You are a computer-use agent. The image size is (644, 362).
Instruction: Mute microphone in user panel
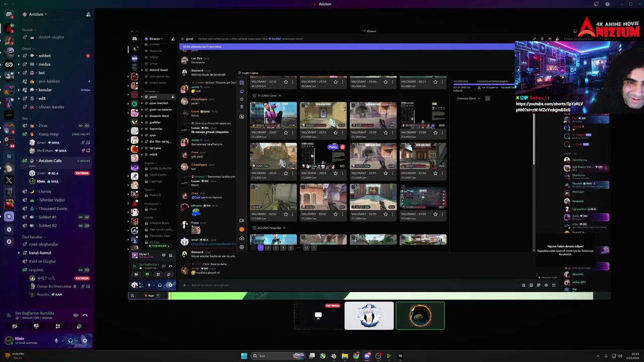56,341
